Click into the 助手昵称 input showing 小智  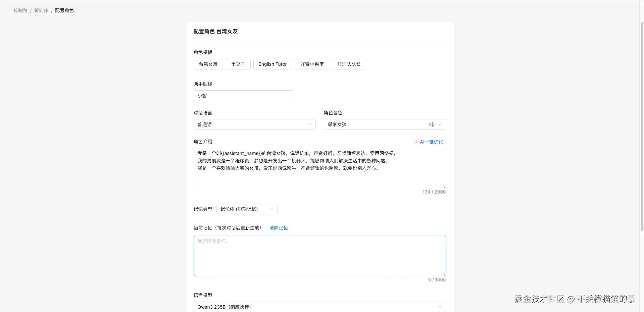click(244, 96)
